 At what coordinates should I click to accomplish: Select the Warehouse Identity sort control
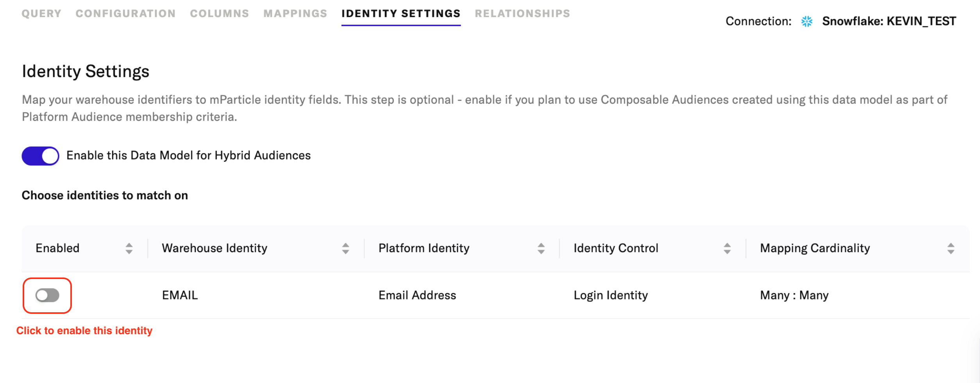pos(345,248)
